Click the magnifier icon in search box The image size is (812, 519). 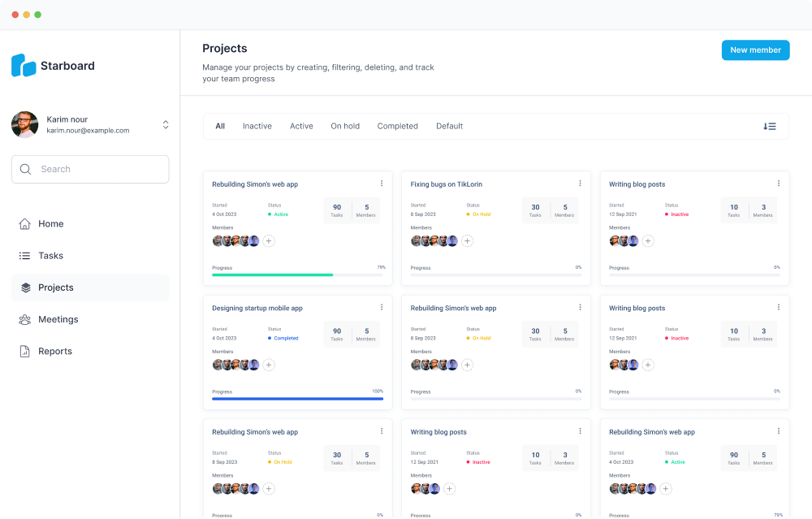(26, 170)
